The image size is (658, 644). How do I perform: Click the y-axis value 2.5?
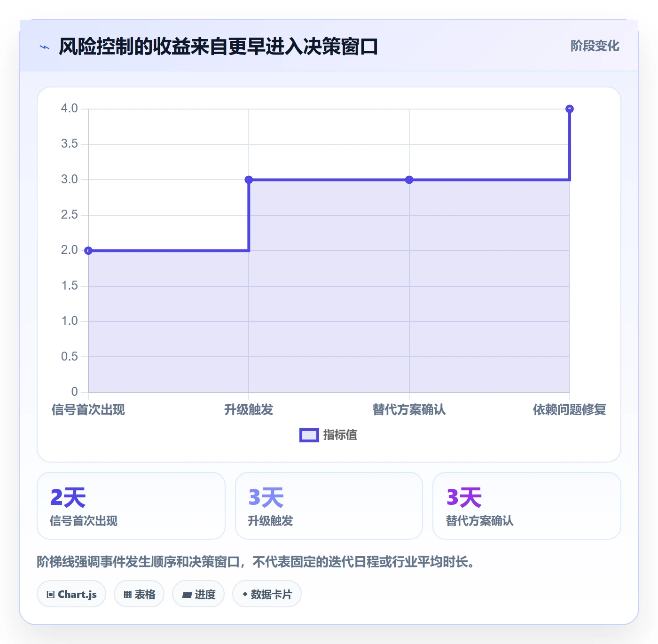[x=69, y=215]
